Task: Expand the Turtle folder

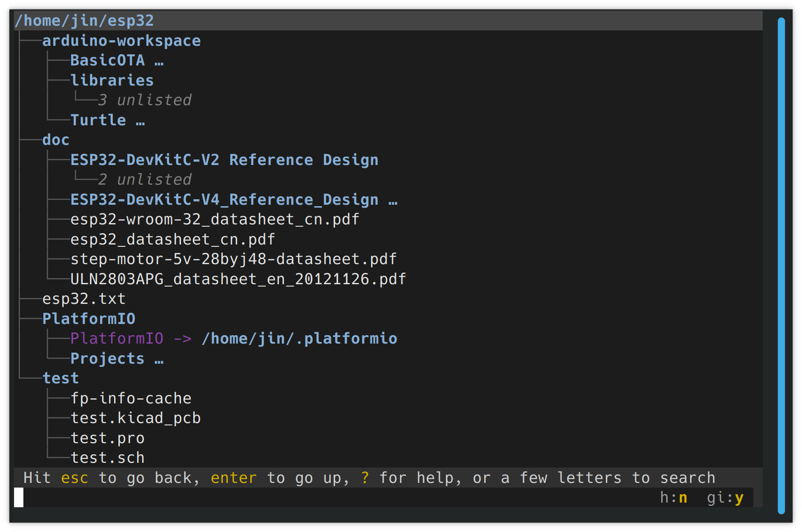Action: click(108, 120)
